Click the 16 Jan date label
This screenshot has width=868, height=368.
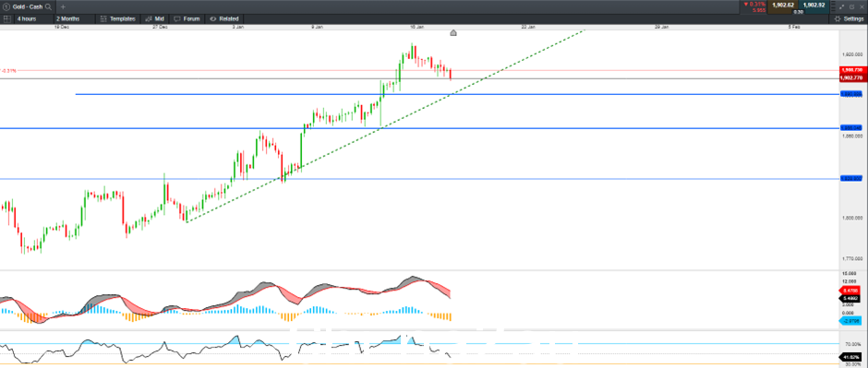pos(416,27)
